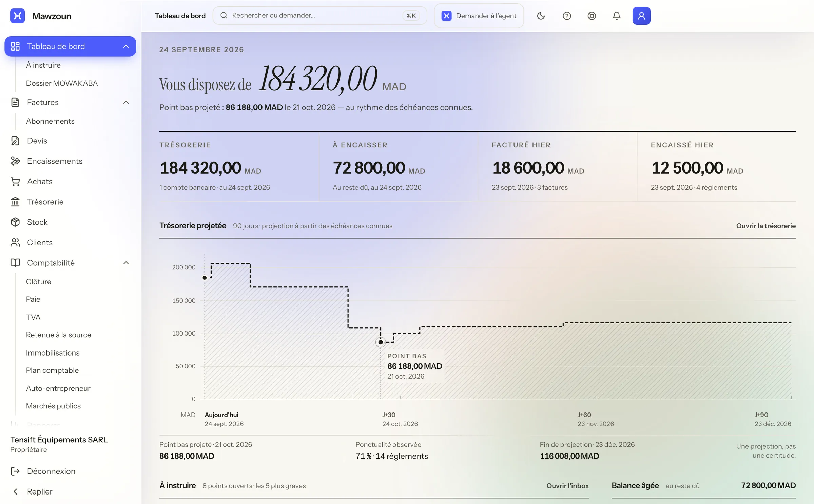This screenshot has width=814, height=504.
Task: Click the support lifebuoy icon
Action: click(592, 16)
